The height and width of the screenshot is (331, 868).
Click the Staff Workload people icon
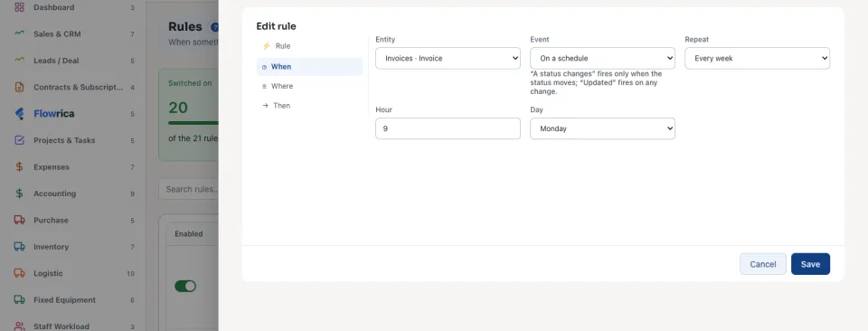(19, 326)
